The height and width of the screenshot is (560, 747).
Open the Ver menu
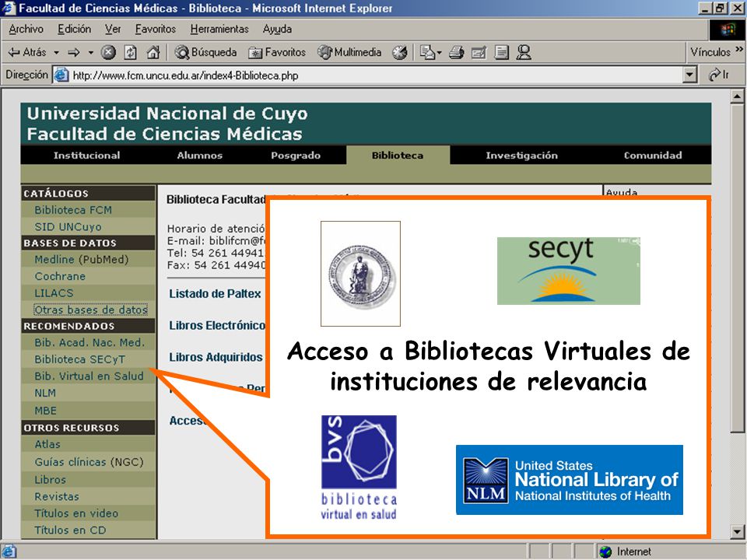pyautogui.click(x=113, y=29)
